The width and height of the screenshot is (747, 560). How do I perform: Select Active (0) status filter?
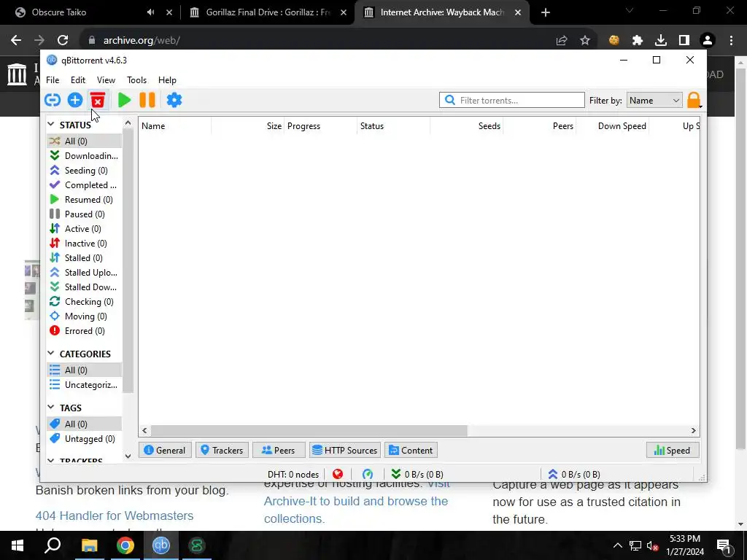tap(85, 228)
